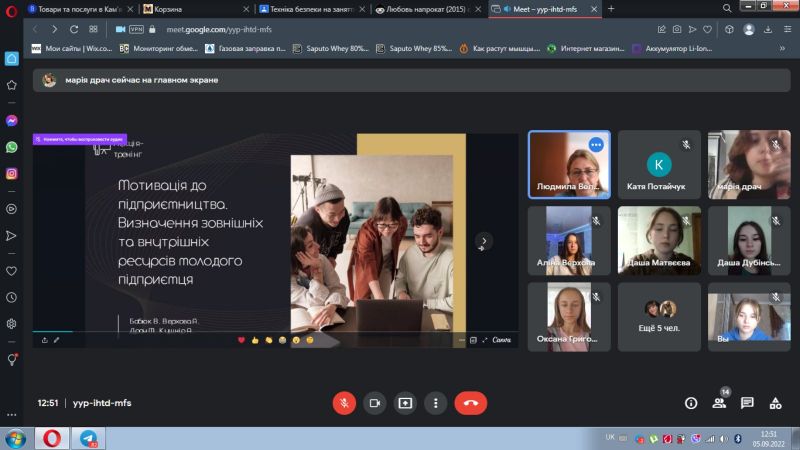Open 'Saputo Whey 80%...' bookmark
This screenshot has width=800, height=450.
click(x=331, y=48)
